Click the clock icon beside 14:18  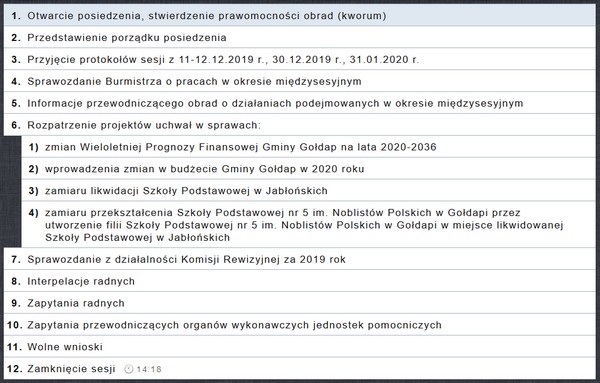[129, 369]
